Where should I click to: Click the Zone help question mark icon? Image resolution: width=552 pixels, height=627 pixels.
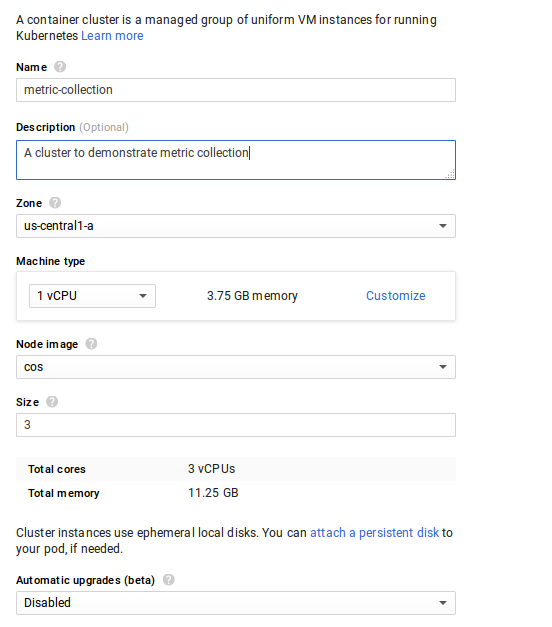tap(55, 203)
